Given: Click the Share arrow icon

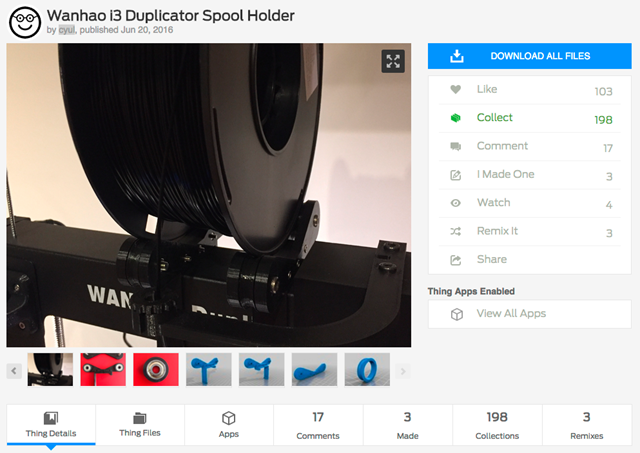Looking at the screenshot, I should tap(456, 260).
